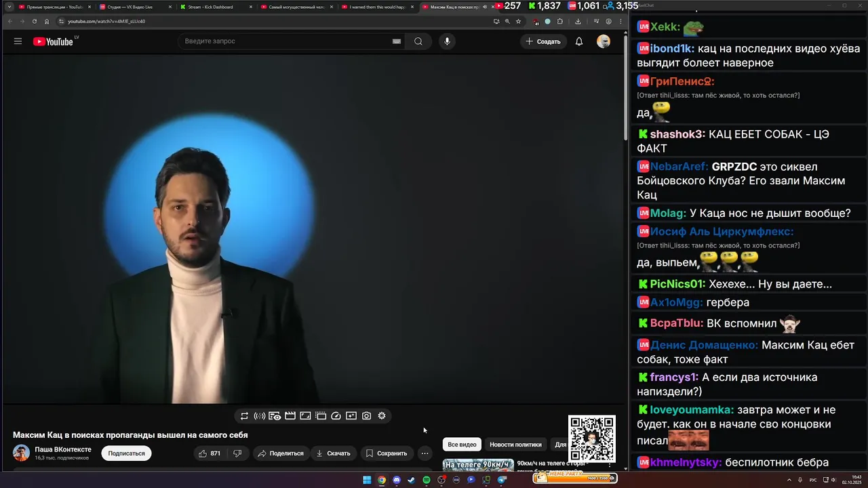Click shashok3 username in chat

click(677, 134)
